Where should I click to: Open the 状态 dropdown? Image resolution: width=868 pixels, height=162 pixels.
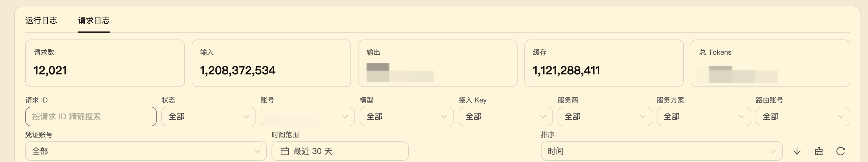(x=209, y=116)
